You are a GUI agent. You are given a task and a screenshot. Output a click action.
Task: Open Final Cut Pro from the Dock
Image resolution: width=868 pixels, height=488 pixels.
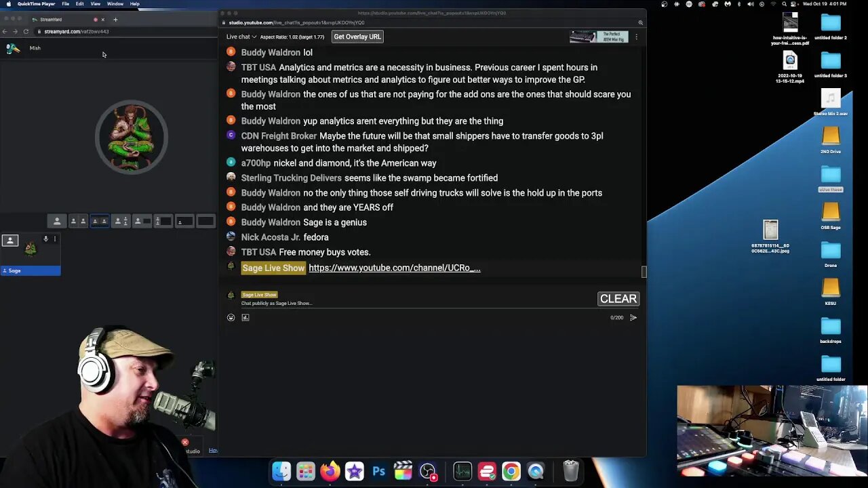pos(403,470)
